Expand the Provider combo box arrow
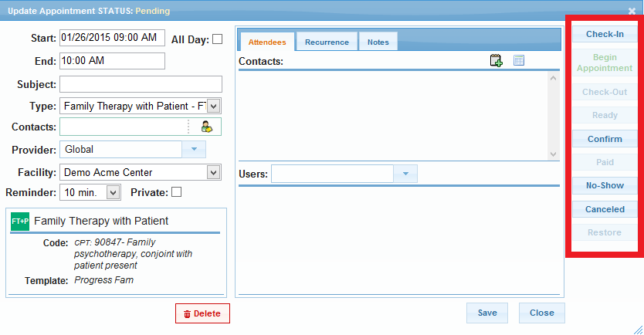Screen dimensions: 644x335 point(194,149)
